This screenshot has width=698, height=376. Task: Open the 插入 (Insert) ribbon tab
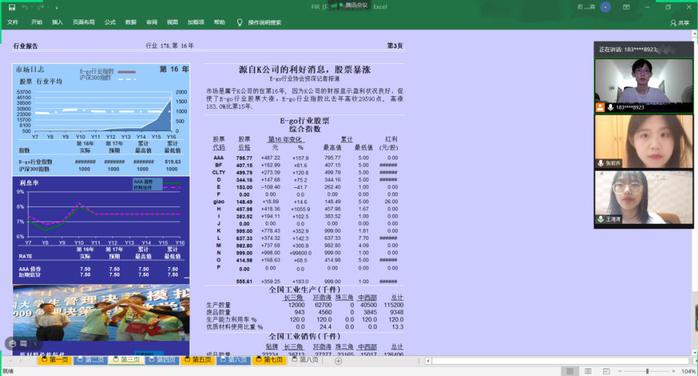(57, 22)
